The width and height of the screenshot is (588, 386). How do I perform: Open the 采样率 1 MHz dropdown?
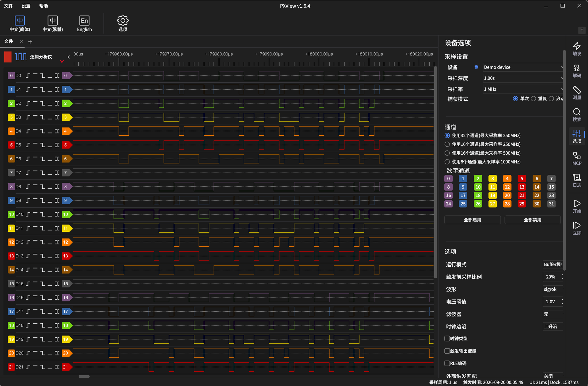[523, 89]
